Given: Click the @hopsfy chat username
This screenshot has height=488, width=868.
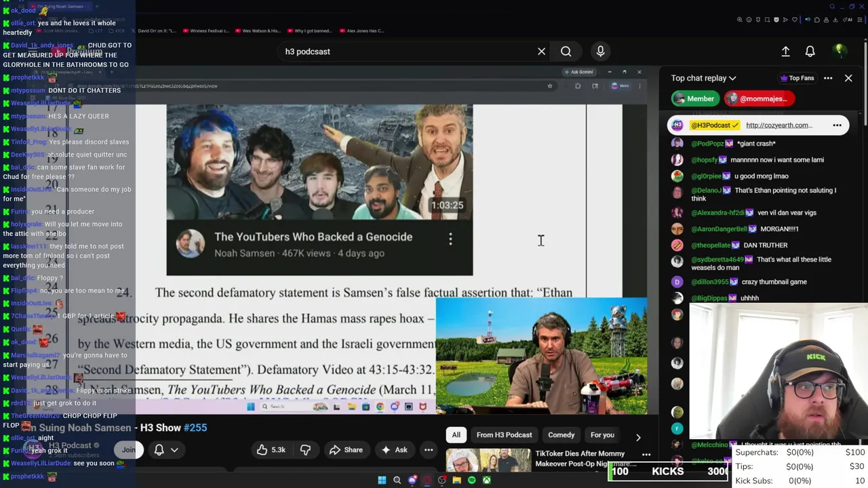Looking at the screenshot, I should (705, 160).
